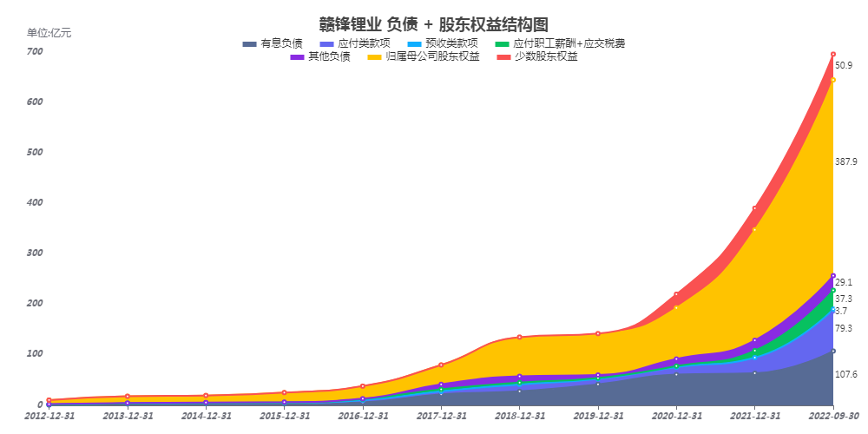Toggle the 归属母公司股东权益 legend series
This screenshot has width=868, height=434.
click(424, 56)
